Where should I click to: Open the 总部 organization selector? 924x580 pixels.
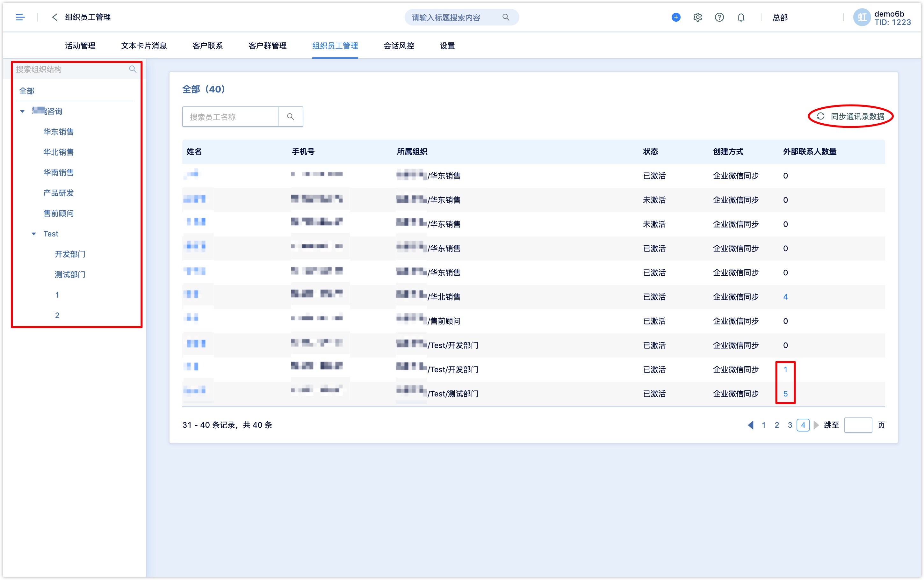tap(780, 17)
